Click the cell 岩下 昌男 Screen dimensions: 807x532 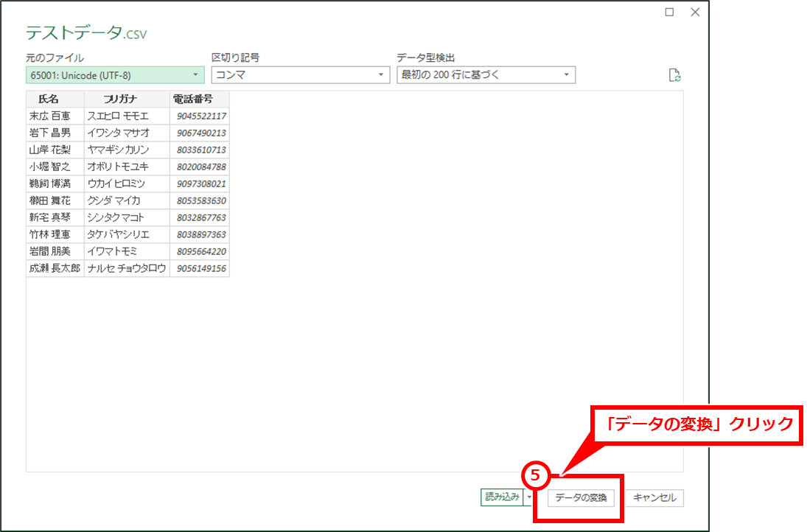(x=55, y=133)
